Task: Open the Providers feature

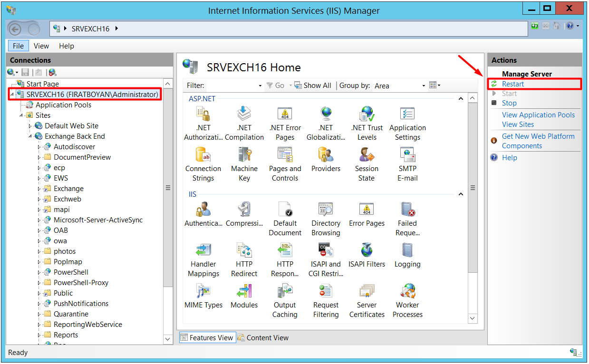Action: click(x=326, y=160)
